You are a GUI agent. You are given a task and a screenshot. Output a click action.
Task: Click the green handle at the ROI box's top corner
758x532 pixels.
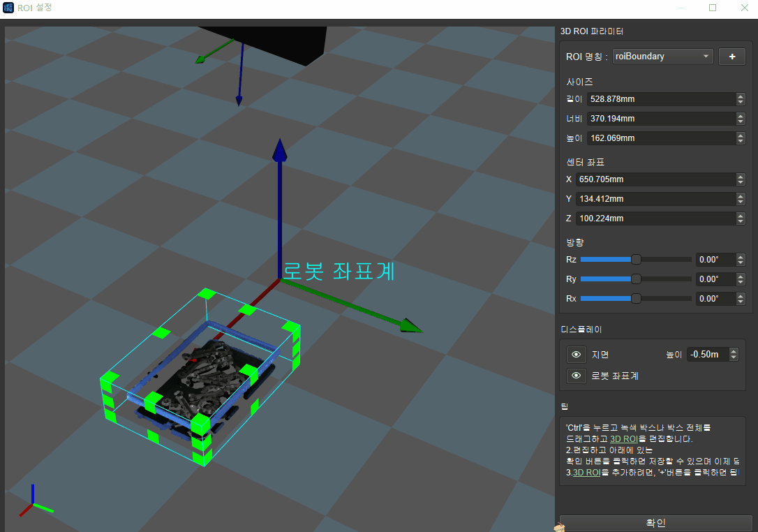[207, 293]
